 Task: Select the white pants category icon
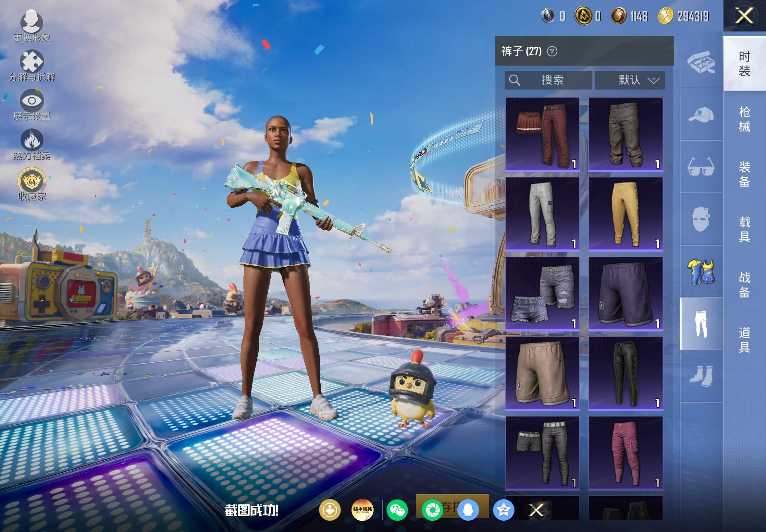click(x=701, y=324)
